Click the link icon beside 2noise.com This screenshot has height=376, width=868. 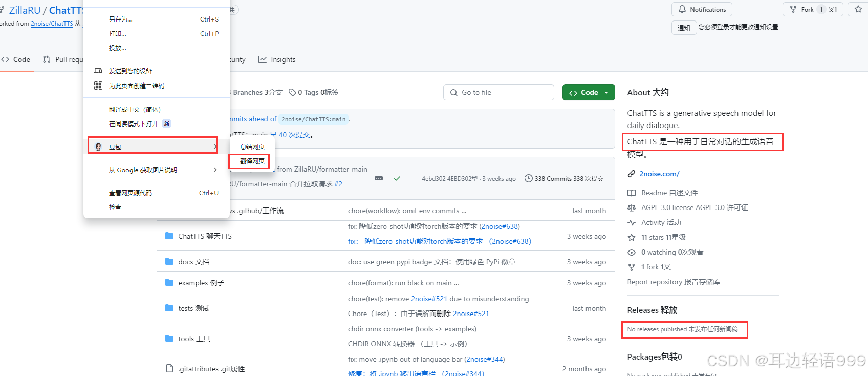632,174
